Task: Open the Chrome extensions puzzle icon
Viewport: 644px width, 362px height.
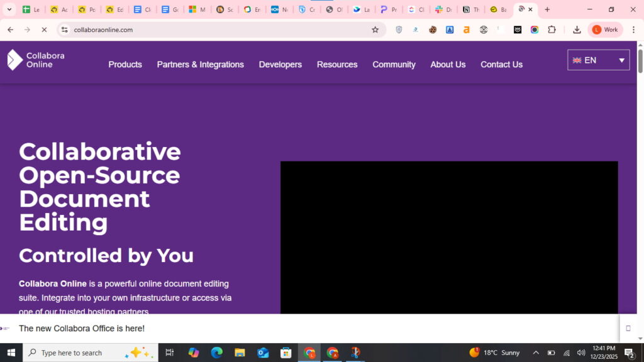Action: click(x=552, y=30)
